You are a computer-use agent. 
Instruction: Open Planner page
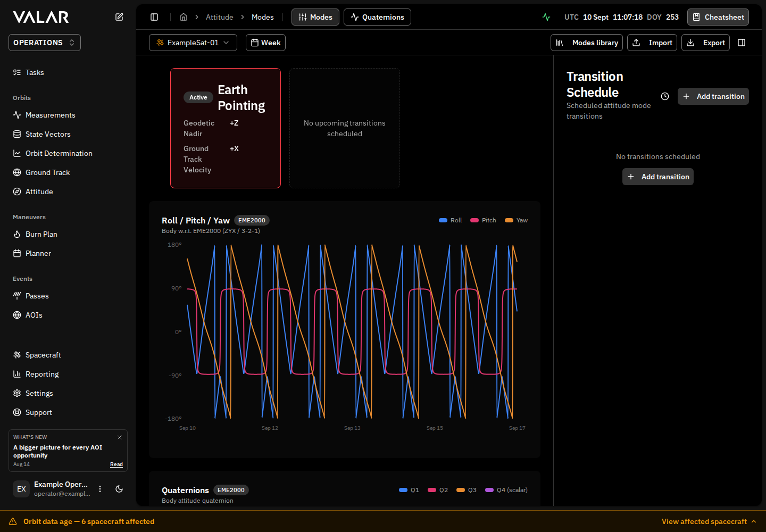[68, 253]
